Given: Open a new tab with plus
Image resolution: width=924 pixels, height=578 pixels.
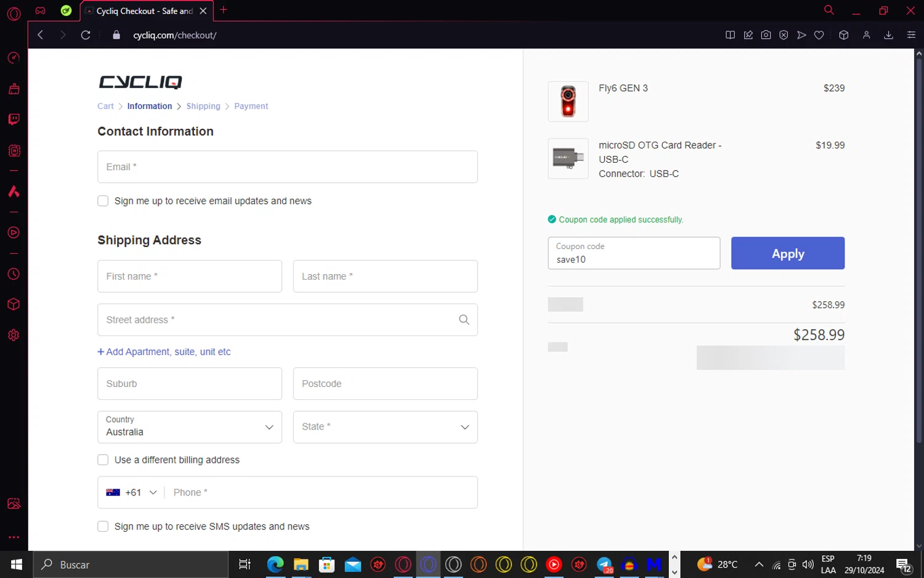Looking at the screenshot, I should (x=224, y=10).
